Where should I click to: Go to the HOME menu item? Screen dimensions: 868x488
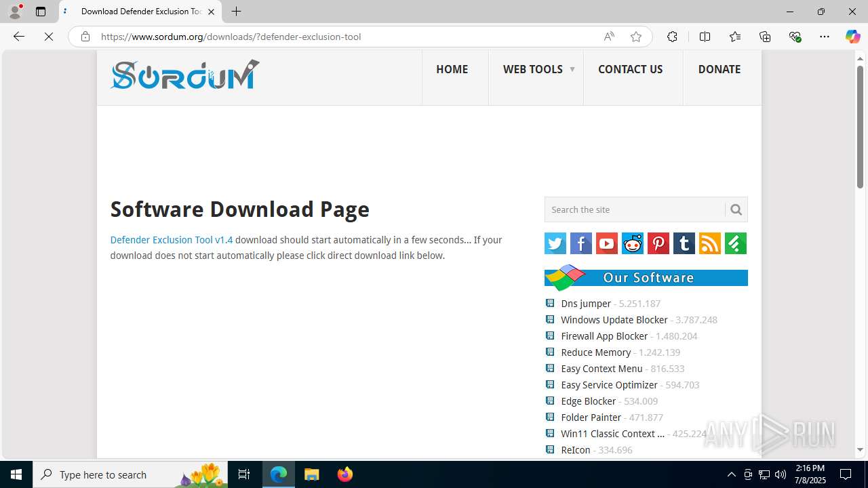(452, 69)
